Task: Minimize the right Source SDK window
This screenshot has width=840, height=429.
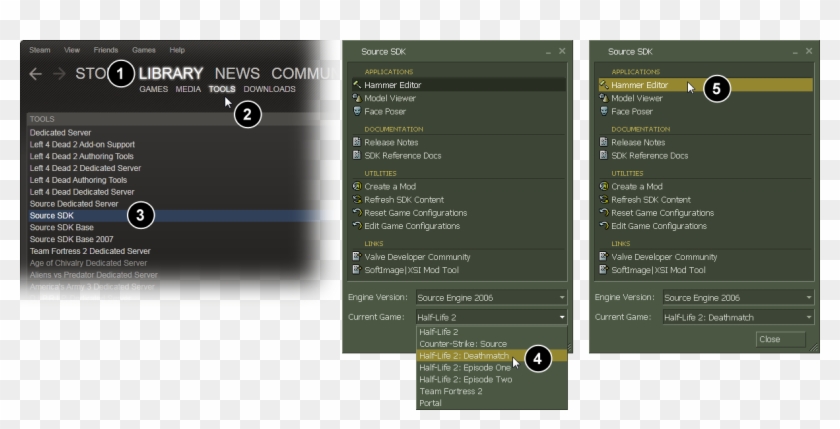Action: point(795,51)
